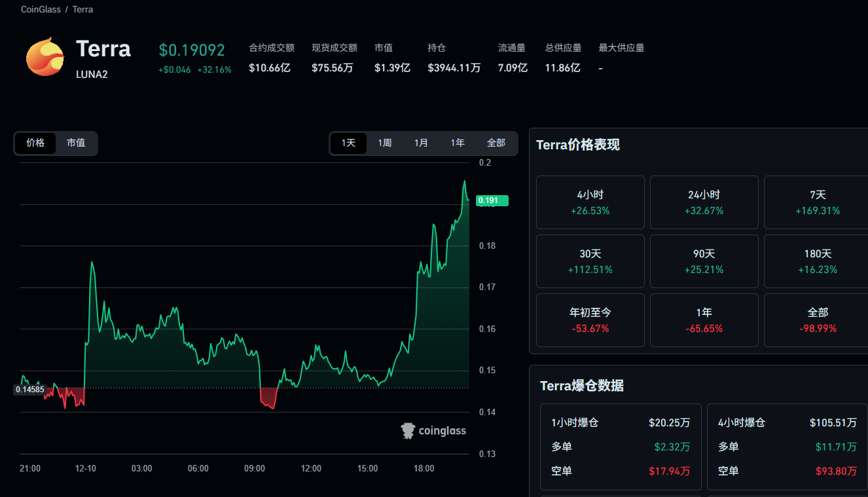Switch to the 市值 chart tab
The image size is (868, 497).
pyautogui.click(x=77, y=143)
